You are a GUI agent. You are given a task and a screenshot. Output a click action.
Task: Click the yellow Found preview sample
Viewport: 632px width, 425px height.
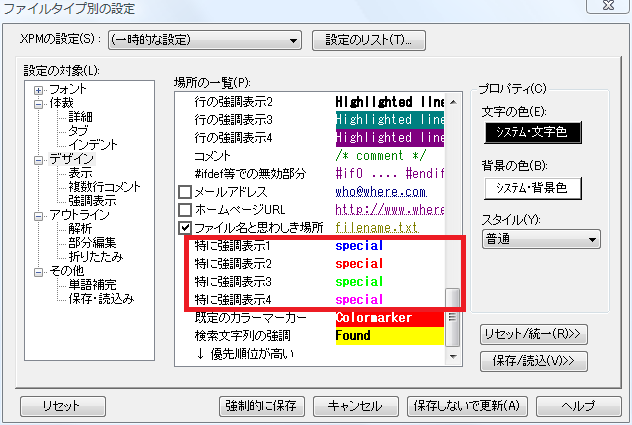click(x=390, y=336)
